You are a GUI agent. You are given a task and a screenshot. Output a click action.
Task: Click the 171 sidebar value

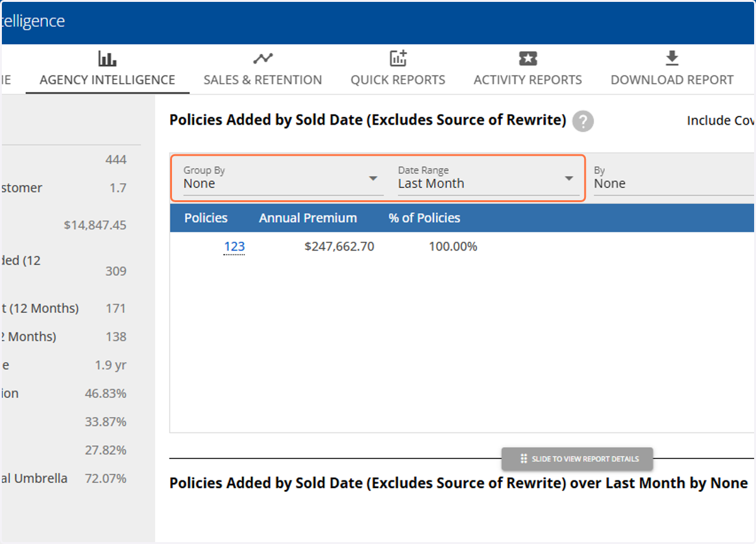coord(116,309)
